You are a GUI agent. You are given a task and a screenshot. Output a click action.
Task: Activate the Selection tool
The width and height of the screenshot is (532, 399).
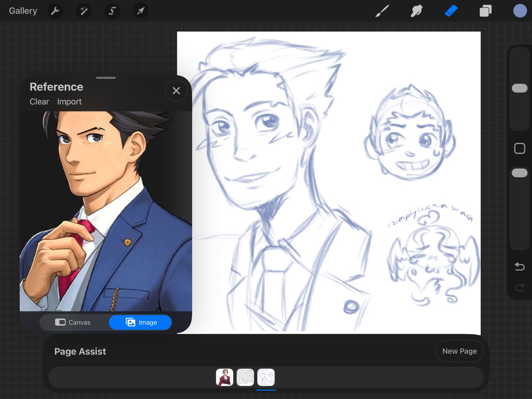click(x=112, y=11)
